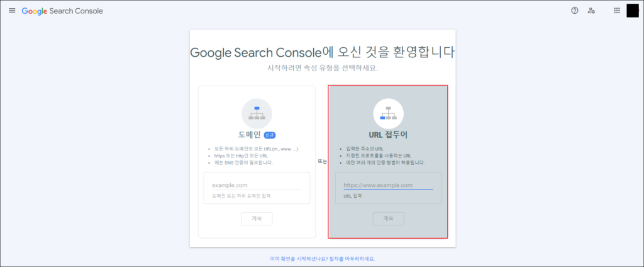This screenshot has height=267, width=644.
Task: Click 계속 under the URL 접두어 card
Action: [388, 219]
